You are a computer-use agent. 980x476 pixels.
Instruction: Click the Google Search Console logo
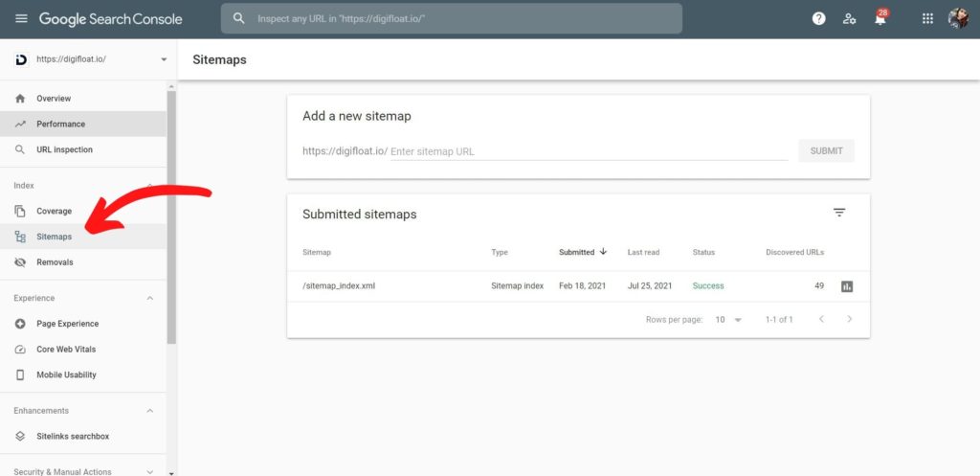coord(111,19)
